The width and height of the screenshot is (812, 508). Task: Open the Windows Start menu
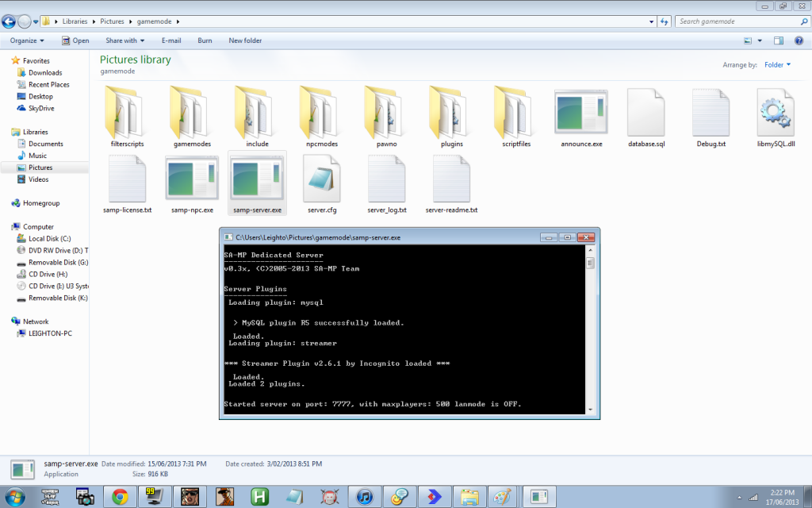point(14,497)
